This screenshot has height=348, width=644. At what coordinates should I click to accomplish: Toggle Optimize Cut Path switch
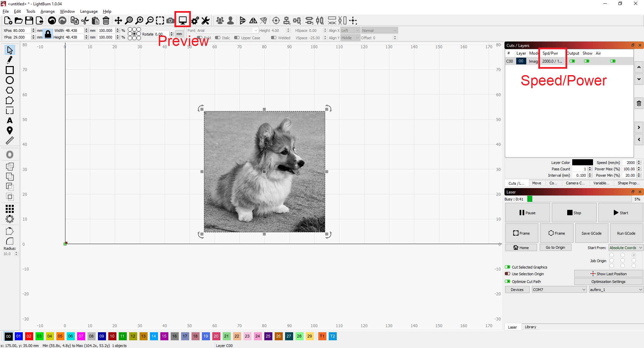pyautogui.click(x=507, y=282)
